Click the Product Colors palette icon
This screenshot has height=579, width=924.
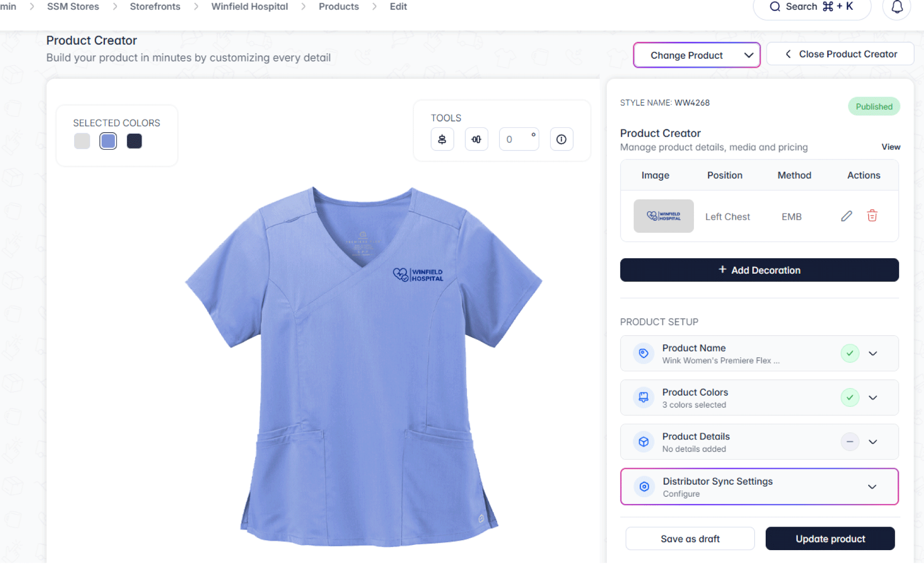[643, 398]
